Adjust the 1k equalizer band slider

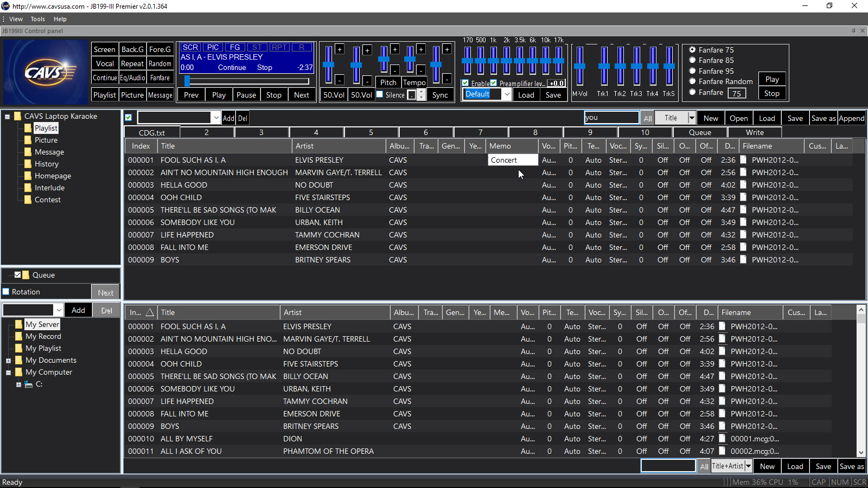[494, 61]
